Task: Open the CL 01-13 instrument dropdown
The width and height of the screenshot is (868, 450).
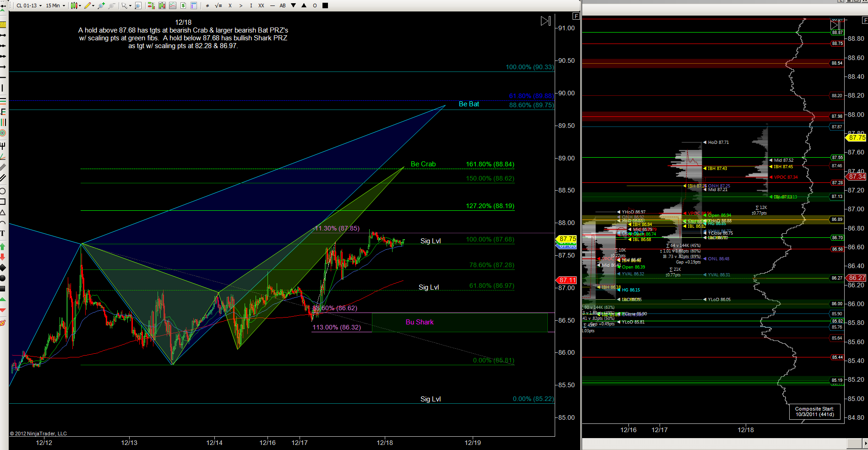Action: click(28, 5)
